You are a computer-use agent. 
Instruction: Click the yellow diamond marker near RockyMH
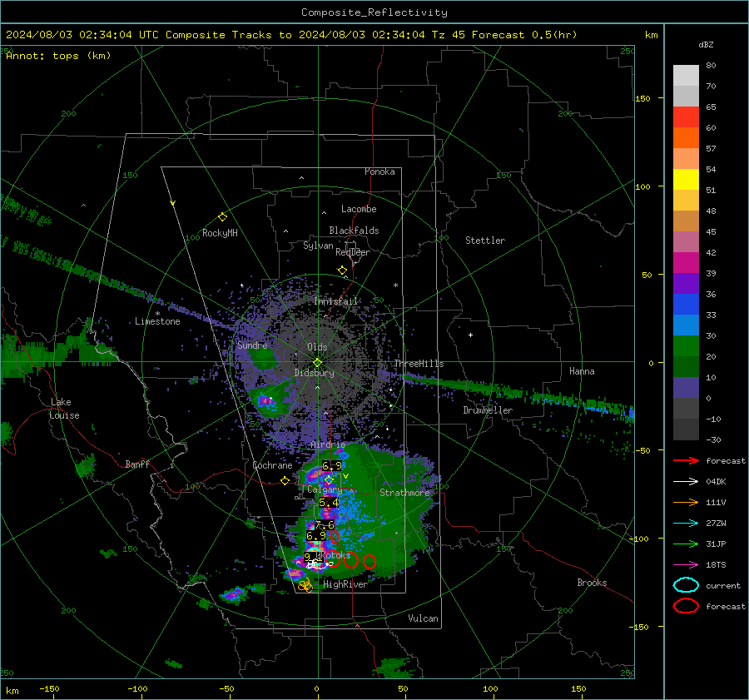222,217
